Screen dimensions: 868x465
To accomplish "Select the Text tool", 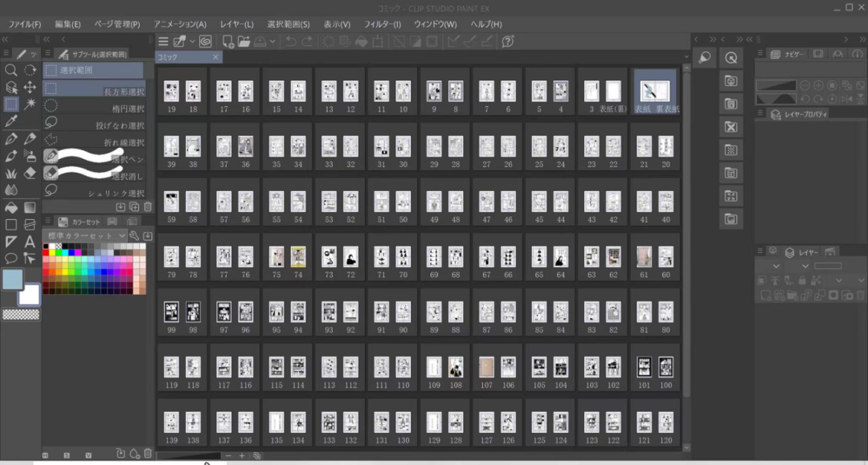I will point(30,241).
